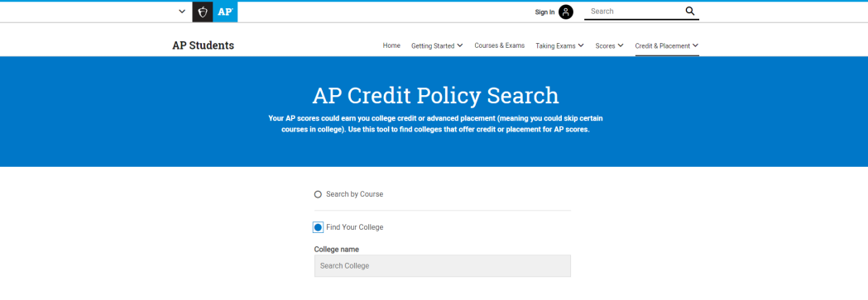Go to the Home menu item
Viewport: 868px width, 300px height.
391,45
